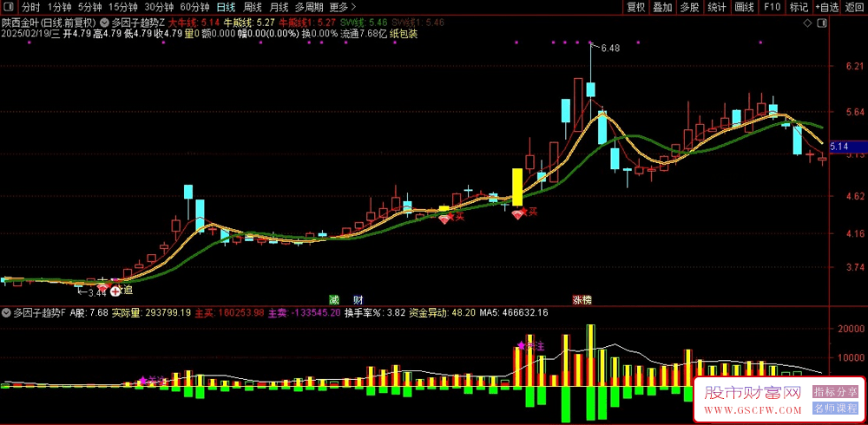Click the 6.48 high price marker
The width and height of the screenshot is (868, 425).
(x=609, y=49)
